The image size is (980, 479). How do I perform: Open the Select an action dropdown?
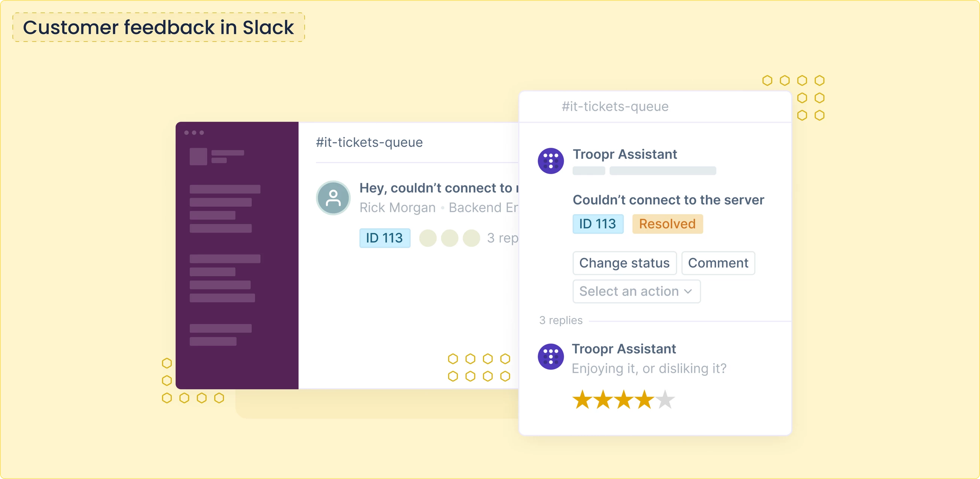point(636,292)
